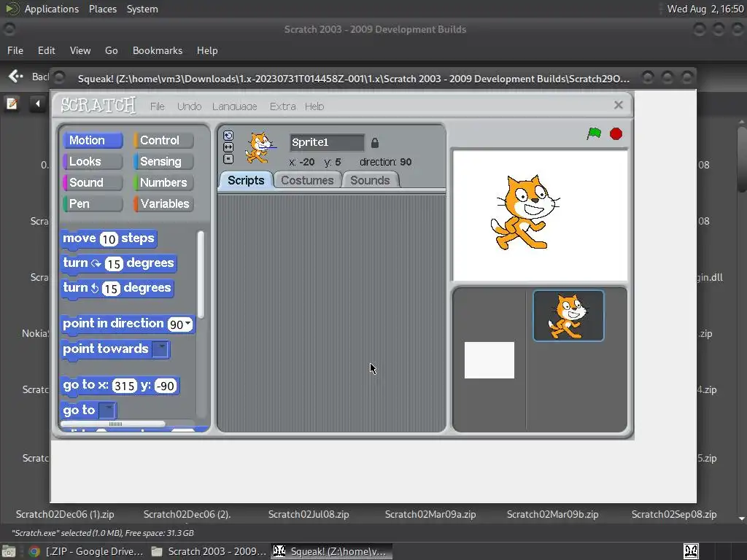Select the Sensing block category
This screenshot has height=560, width=747.
coord(163,161)
